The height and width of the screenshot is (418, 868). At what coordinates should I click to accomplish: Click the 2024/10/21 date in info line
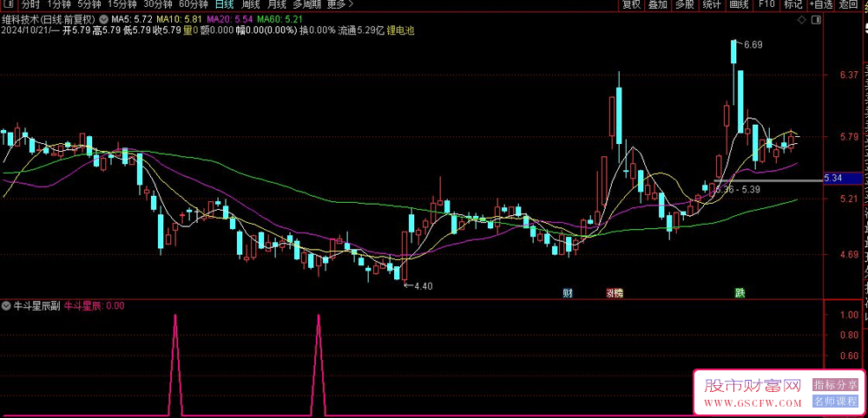click(x=24, y=31)
